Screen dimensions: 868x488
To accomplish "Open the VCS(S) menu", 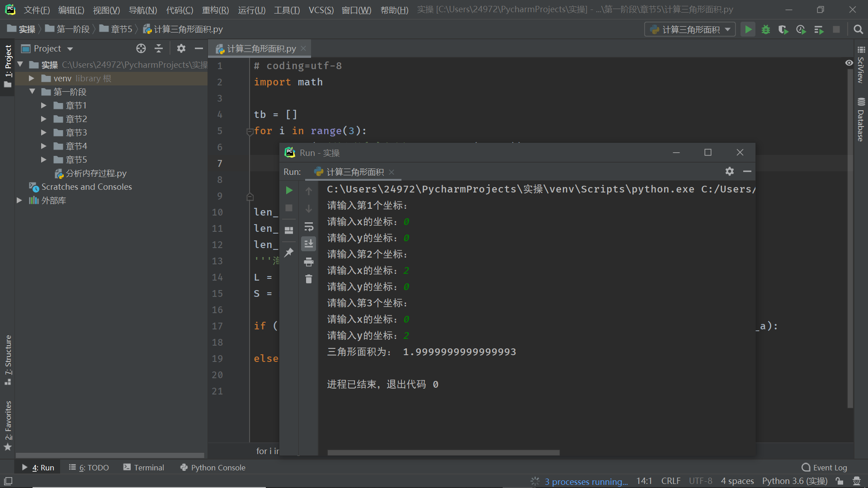I will (321, 9).
